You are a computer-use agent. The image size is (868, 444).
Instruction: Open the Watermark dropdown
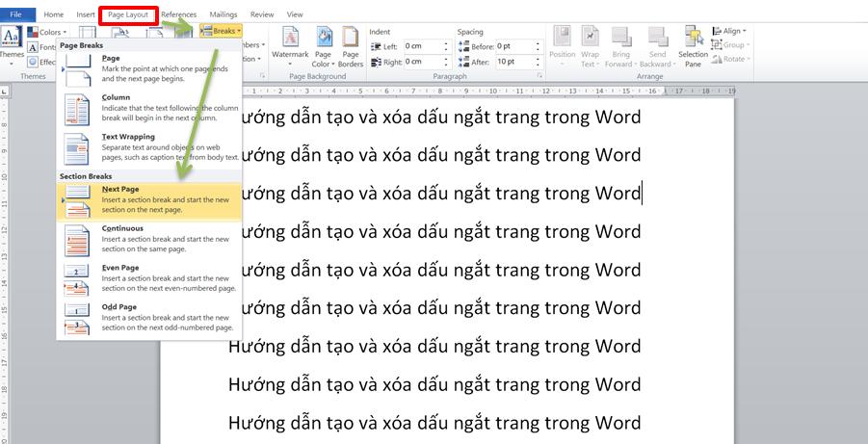[290, 47]
